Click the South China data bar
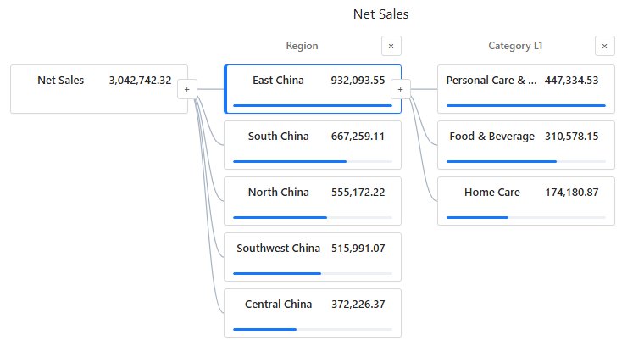 coord(290,162)
